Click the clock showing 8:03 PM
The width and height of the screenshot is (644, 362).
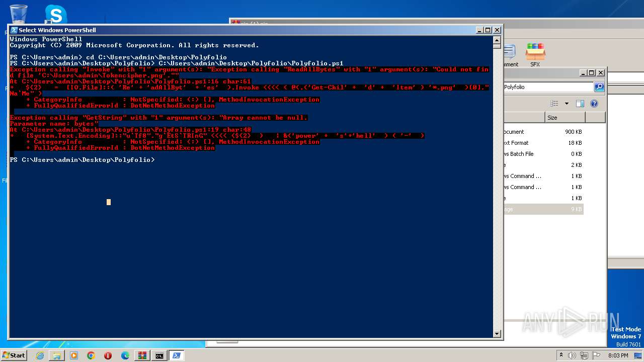click(618, 355)
